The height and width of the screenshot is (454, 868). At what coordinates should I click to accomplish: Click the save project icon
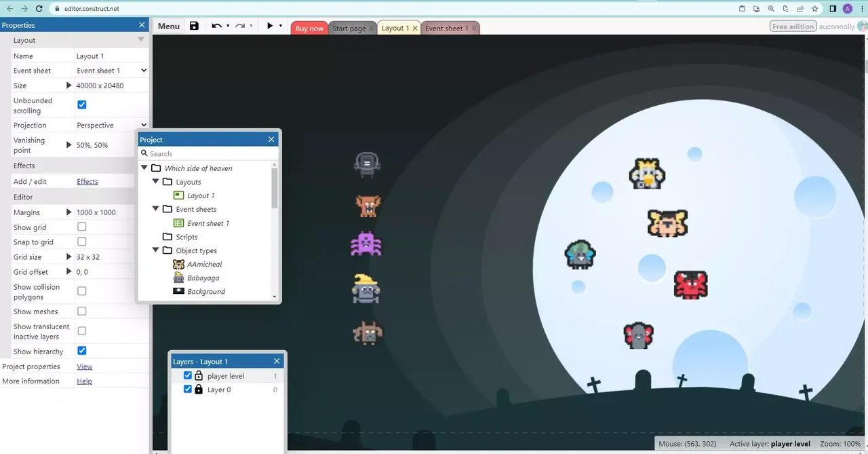pyautogui.click(x=194, y=26)
